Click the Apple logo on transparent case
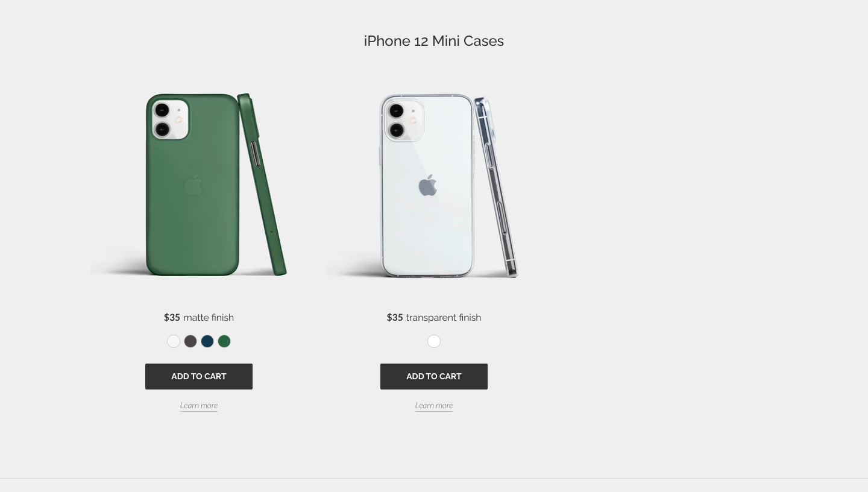This screenshot has width=868, height=492. [427, 186]
